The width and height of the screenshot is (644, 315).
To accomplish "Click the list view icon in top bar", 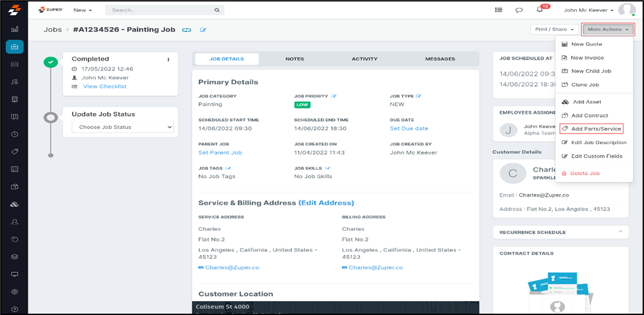I will click(499, 11).
